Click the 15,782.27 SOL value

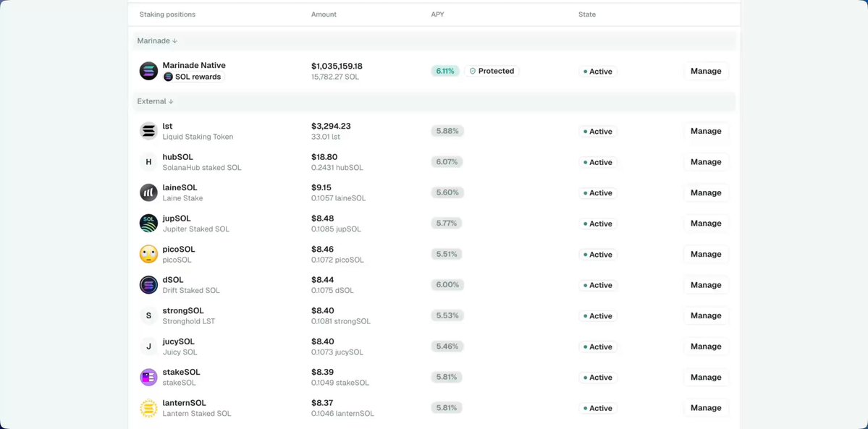coord(335,77)
